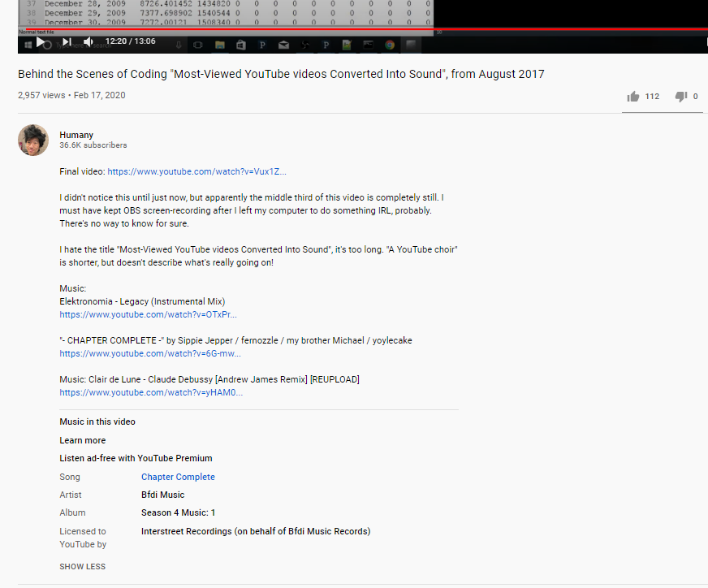
Task: Open the Chapter Complete song link
Action: pos(178,477)
